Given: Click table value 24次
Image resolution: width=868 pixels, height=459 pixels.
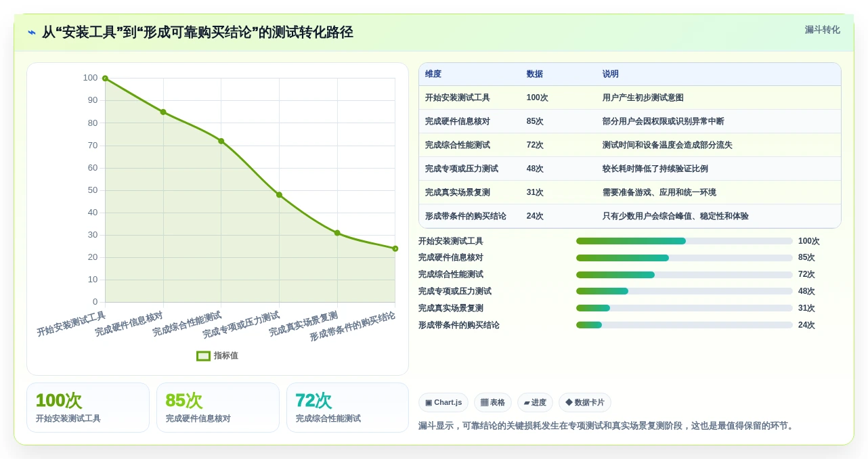Looking at the screenshot, I should (535, 217).
